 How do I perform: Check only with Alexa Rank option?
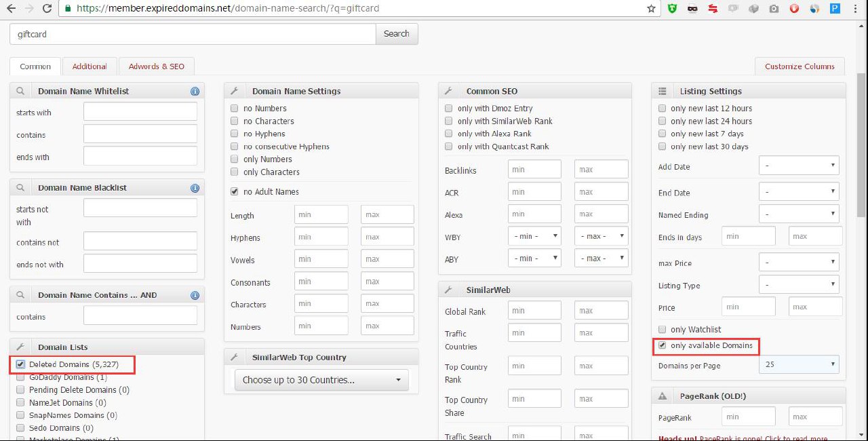(x=449, y=134)
